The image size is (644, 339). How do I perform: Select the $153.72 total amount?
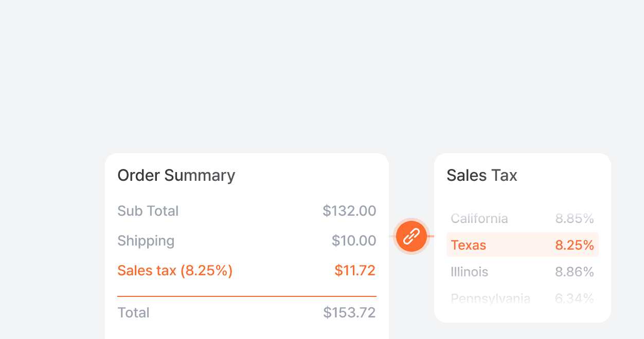coord(349,313)
